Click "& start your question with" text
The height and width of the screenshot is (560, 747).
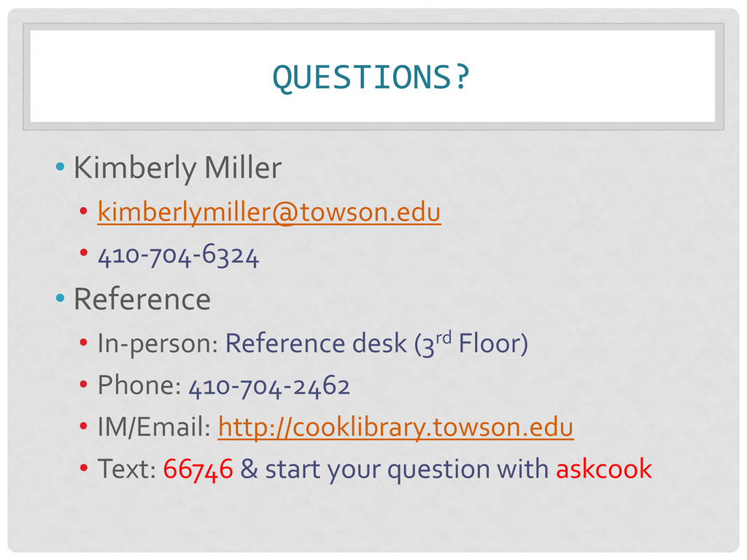coord(394,470)
